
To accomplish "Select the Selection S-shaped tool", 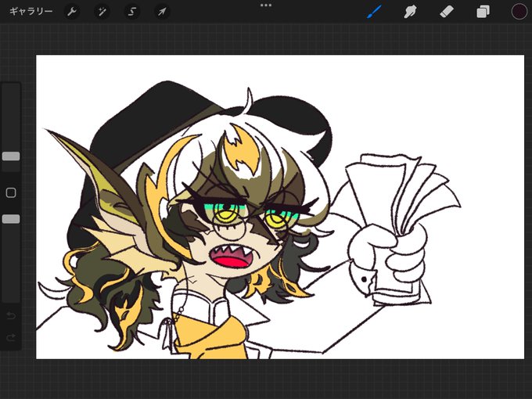I will click(x=132, y=12).
